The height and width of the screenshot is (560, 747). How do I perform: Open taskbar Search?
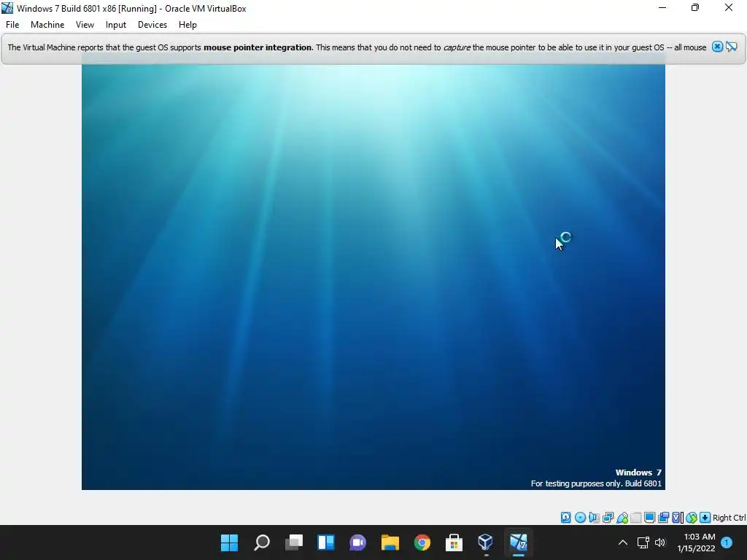tap(262, 542)
